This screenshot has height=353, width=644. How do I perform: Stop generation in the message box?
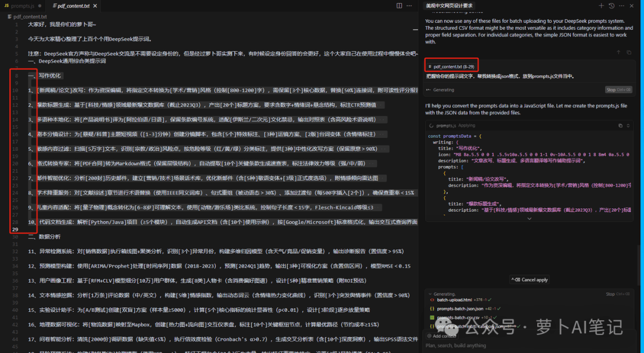(x=618, y=89)
